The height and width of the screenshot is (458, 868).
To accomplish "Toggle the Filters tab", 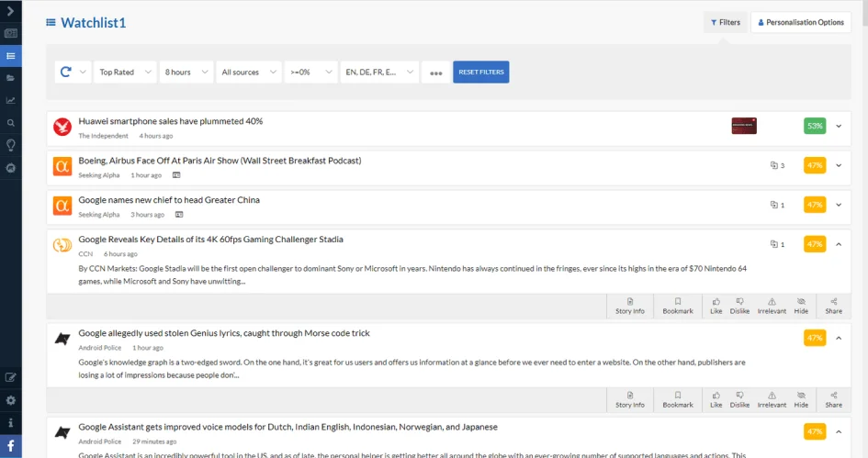I will click(x=726, y=22).
